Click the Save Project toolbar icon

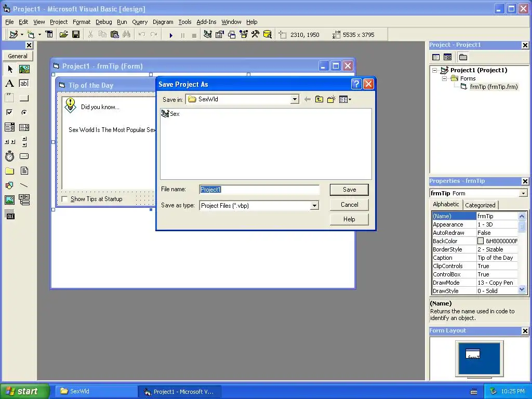[x=76, y=35]
